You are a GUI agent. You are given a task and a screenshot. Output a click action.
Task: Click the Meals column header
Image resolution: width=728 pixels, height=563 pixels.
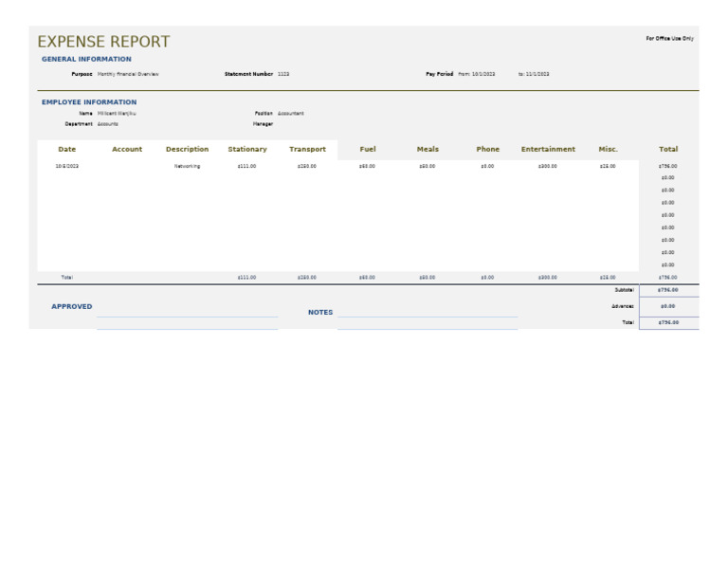[x=428, y=149]
